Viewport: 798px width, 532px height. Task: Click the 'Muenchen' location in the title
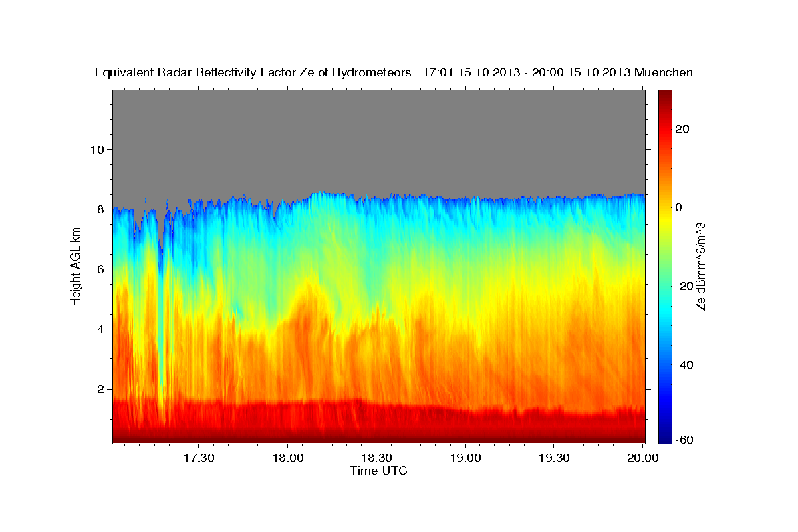tap(664, 72)
